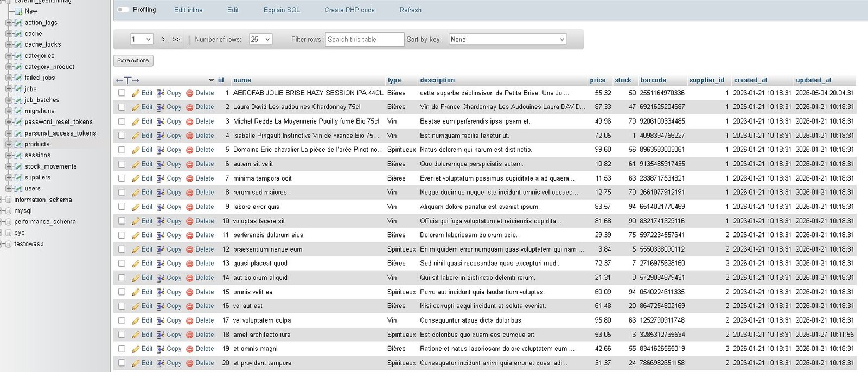This screenshot has height=372, width=868.
Task: Click barcode cell 2551164970336
Action: (662, 93)
